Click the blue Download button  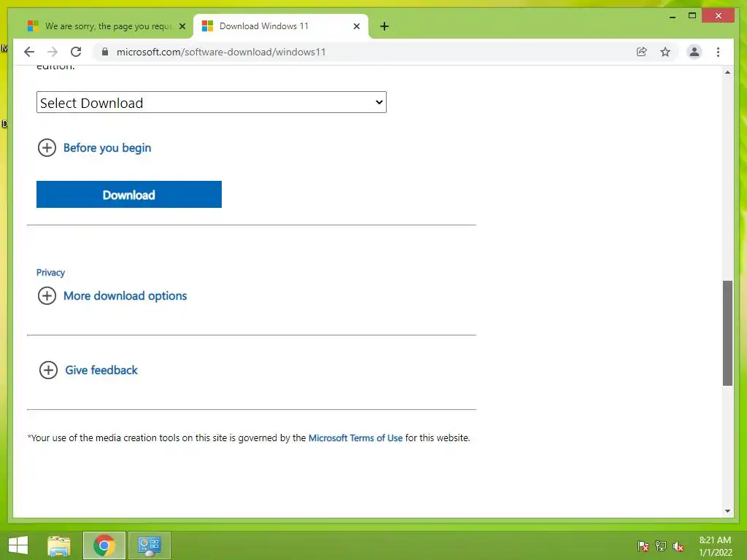129,194
